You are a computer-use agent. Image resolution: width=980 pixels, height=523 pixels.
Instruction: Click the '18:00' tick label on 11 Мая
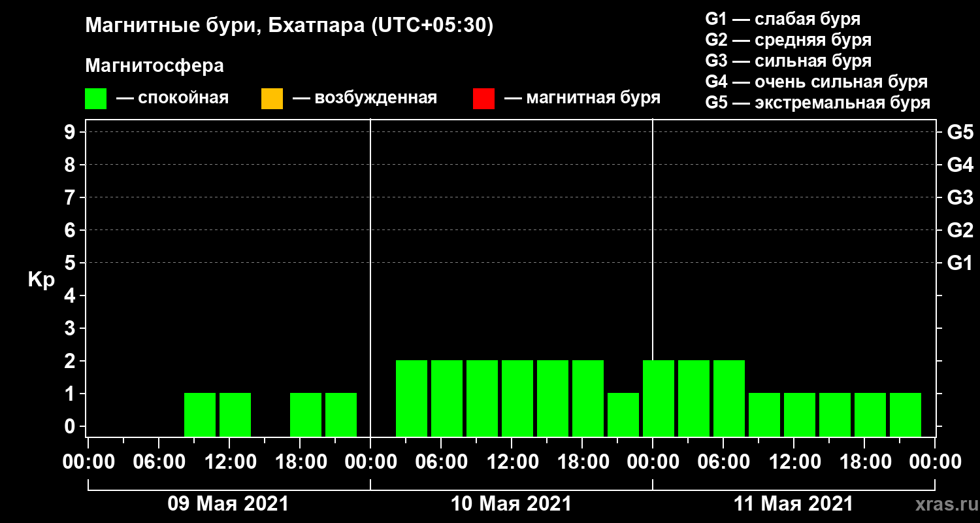pyautogui.click(x=864, y=462)
